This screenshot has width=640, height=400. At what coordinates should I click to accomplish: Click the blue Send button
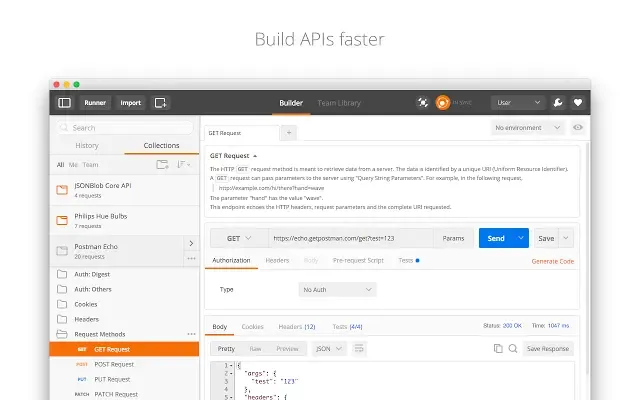click(x=496, y=238)
